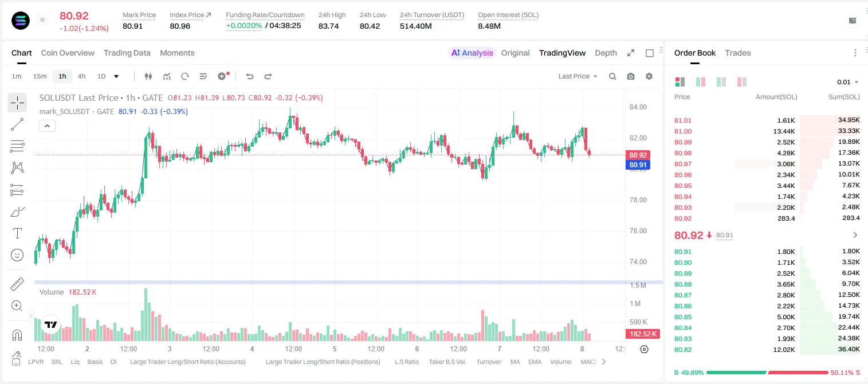Open the emoji sticker tool
This screenshot has height=384, width=868.
pos(17,255)
